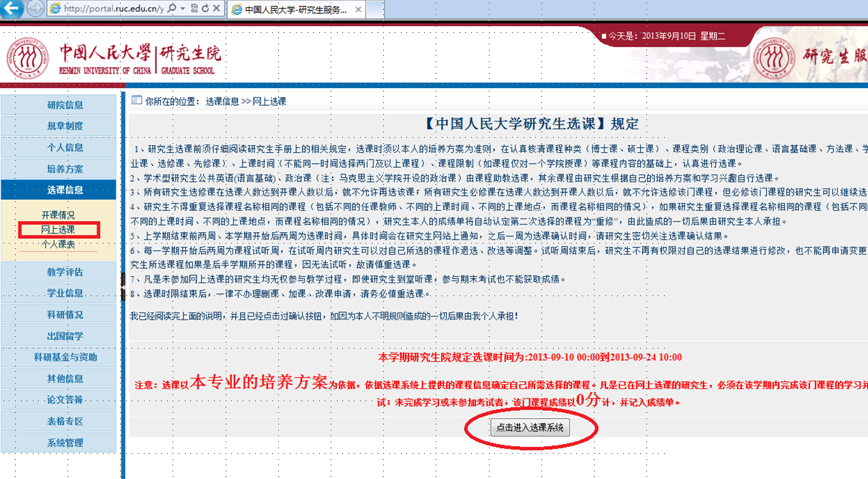Open the 个人课表 submenu link
Screen dimensions: 868x479
pyautogui.click(x=58, y=244)
